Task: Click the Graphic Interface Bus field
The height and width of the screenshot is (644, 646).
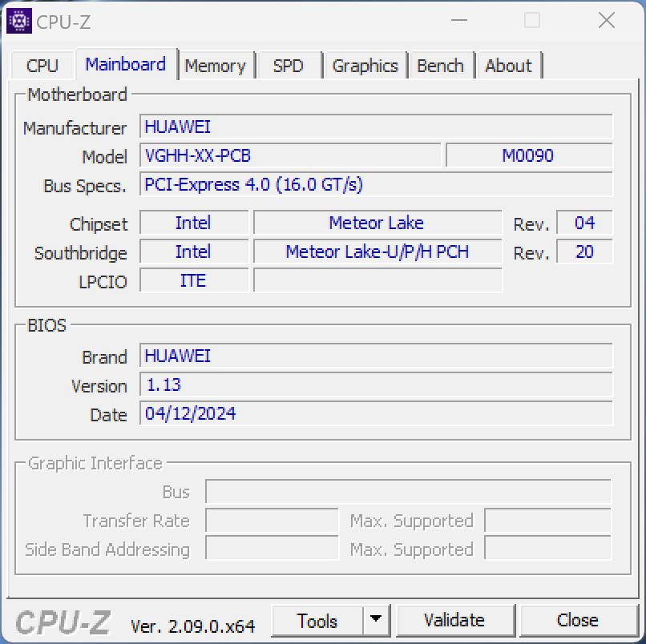Action: click(408, 491)
